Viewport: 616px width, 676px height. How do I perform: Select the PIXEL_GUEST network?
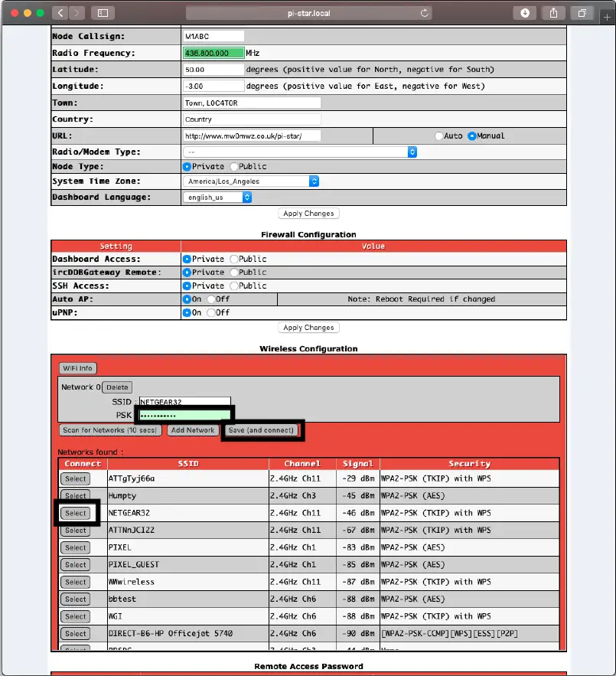click(76, 565)
